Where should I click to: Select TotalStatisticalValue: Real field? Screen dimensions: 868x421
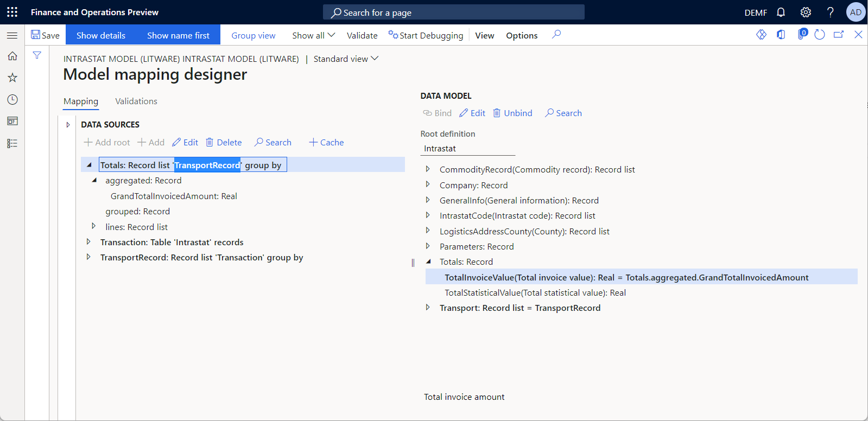(535, 292)
